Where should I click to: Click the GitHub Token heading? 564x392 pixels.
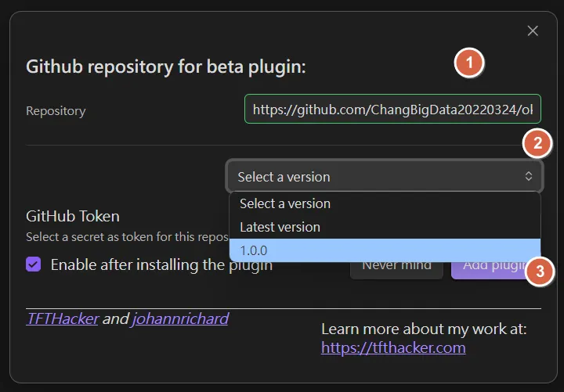point(73,216)
